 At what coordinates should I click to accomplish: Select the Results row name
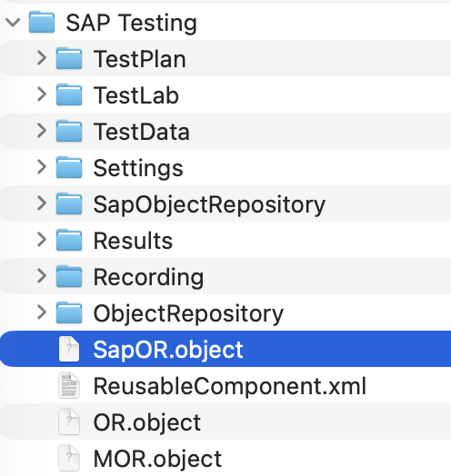(x=133, y=241)
